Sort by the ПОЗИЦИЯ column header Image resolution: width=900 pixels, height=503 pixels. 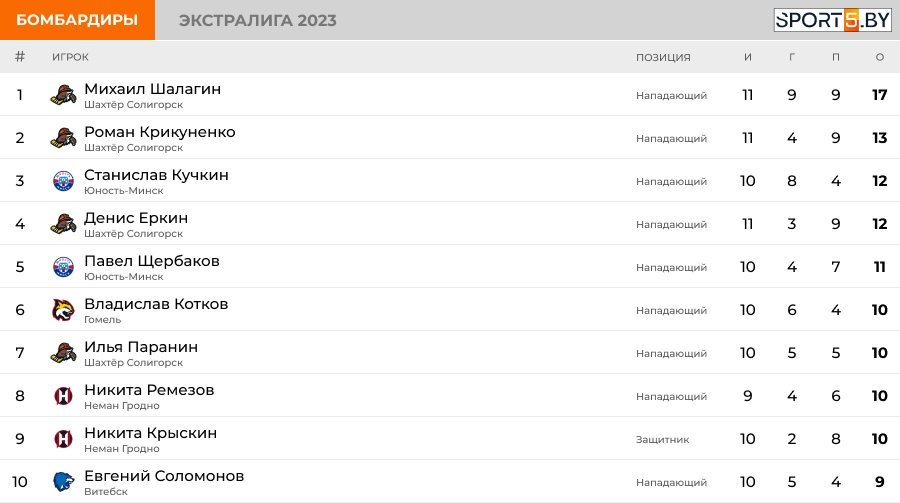(x=663, y=57)
